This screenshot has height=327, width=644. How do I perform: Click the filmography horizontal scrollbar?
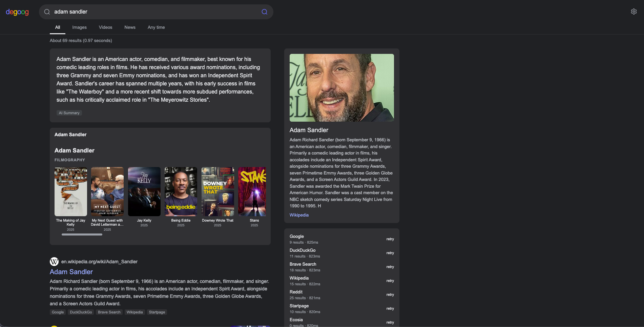[82, 234]
